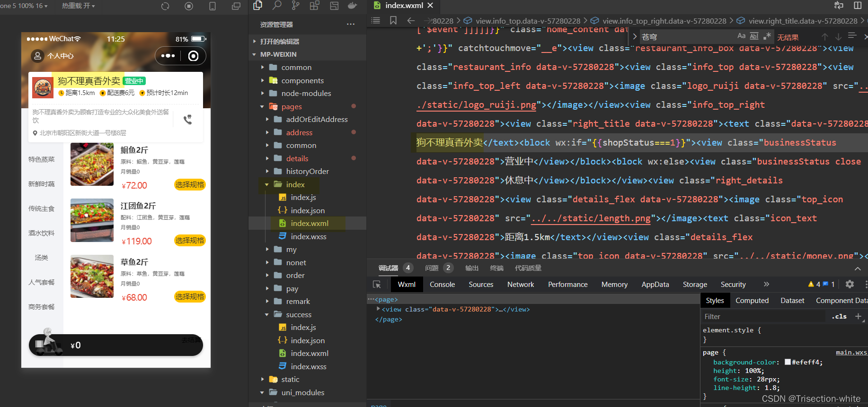The height and width of the screenshot is (407, 868).
Task: Expand the historyOrder folder
Action: coord(307,172)
